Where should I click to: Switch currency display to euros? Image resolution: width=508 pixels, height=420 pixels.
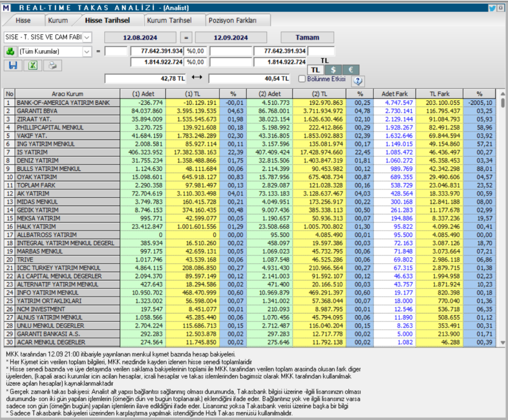click(x=350, y=70)
